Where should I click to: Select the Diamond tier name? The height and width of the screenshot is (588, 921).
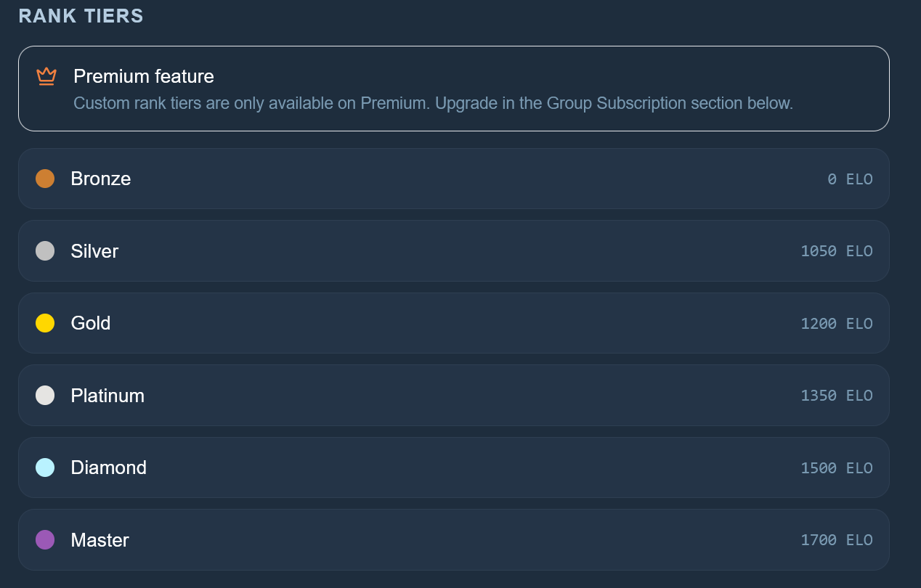pos(109,467)
